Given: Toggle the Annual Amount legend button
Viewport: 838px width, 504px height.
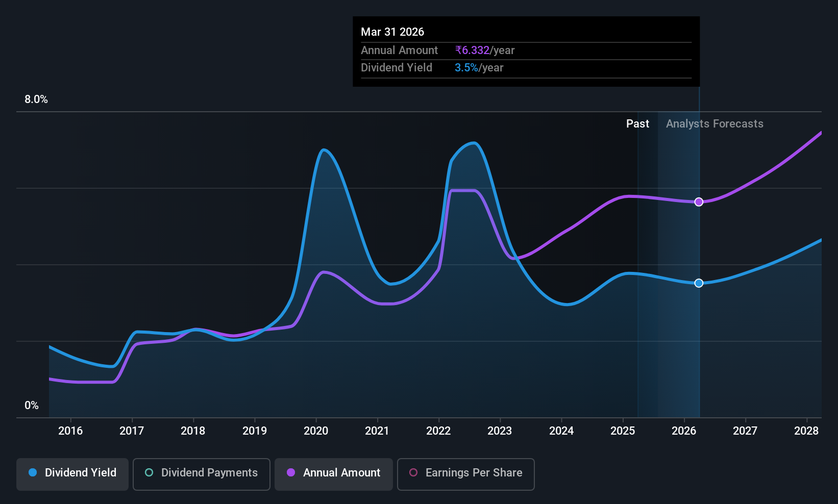Looking at the screenshot, I should 334,474.
